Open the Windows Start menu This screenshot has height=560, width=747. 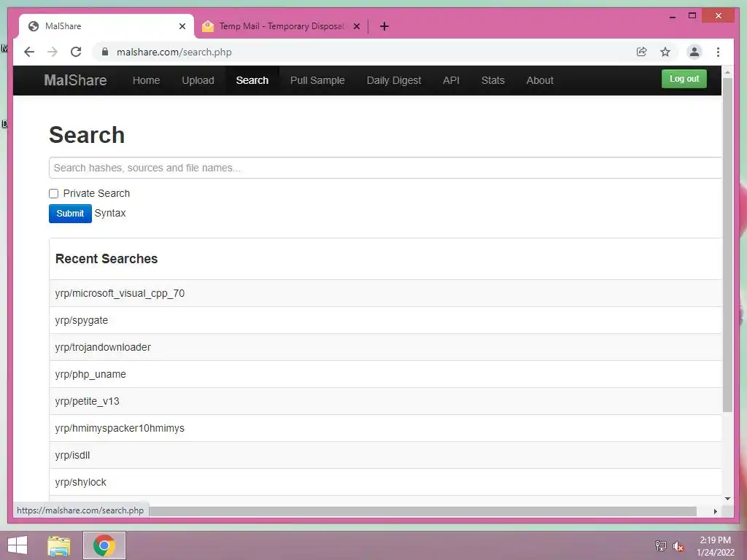coord(18,545)
